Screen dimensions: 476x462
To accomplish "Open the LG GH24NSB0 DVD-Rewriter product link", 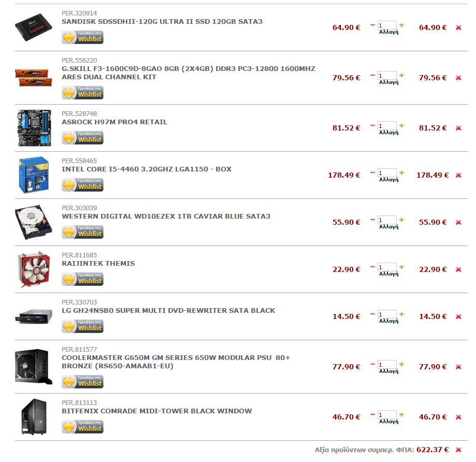I will [x=168, y=311].
